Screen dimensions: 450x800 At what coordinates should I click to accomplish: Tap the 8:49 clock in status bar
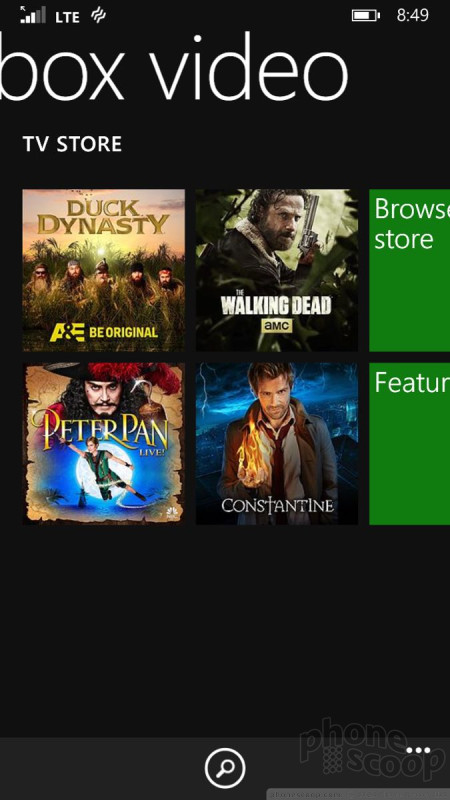click(x=412, y=16)
